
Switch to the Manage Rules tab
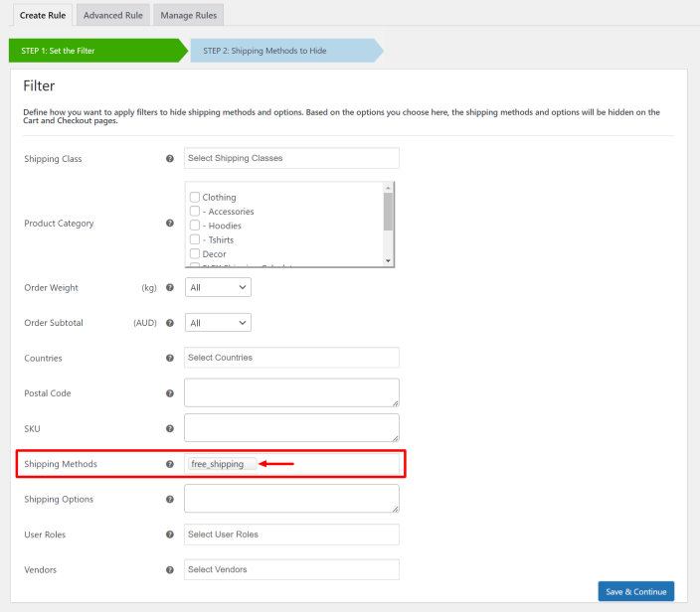point(188,15)
